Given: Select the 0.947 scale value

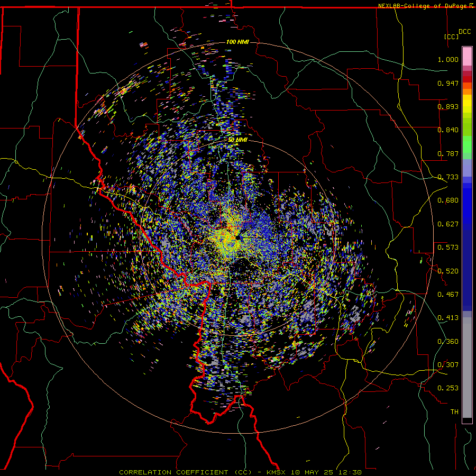Looking at the screenshot, I should [x=448, y=83].
